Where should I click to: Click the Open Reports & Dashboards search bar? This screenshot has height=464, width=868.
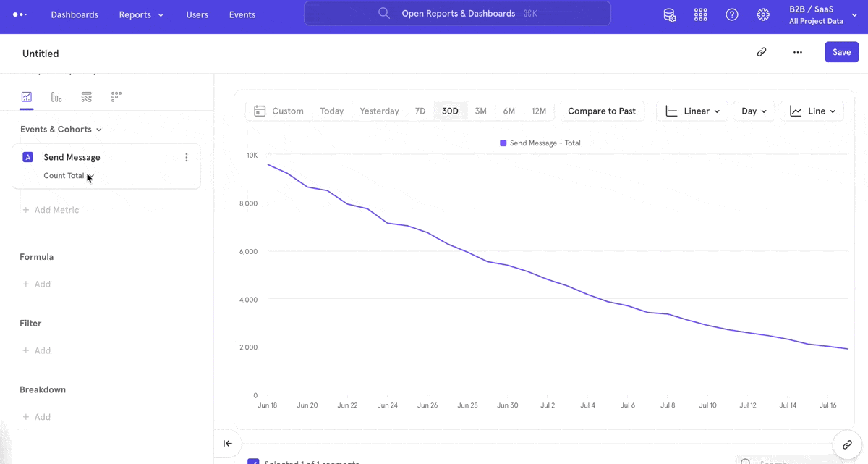[457, 14]
